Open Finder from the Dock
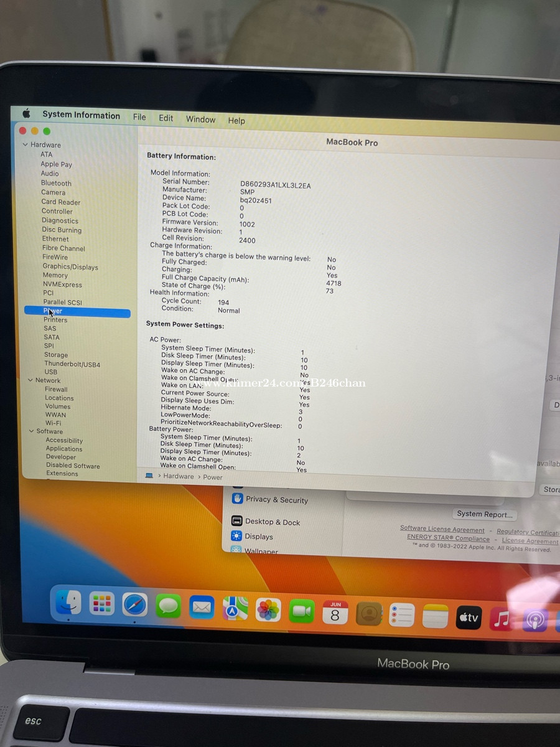The width and height of the screenshot is (560, 747). tap(68, 602)
